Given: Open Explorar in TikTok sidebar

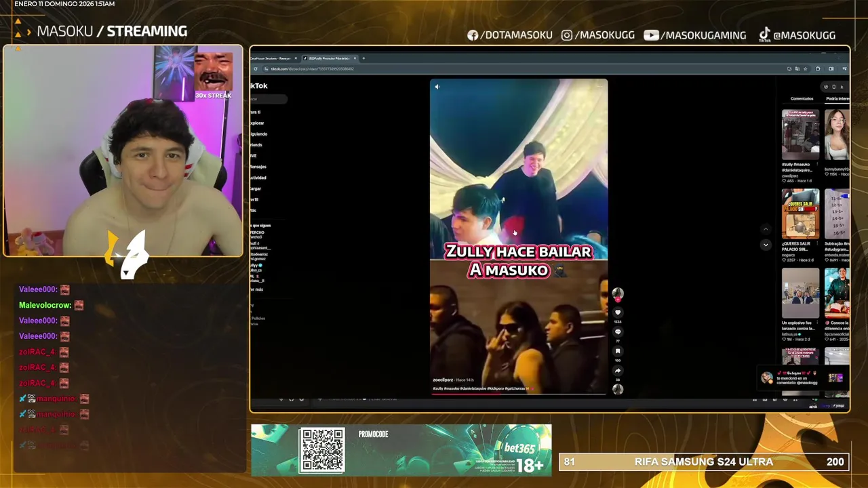Looking at the screenshot, I should 257,123.
